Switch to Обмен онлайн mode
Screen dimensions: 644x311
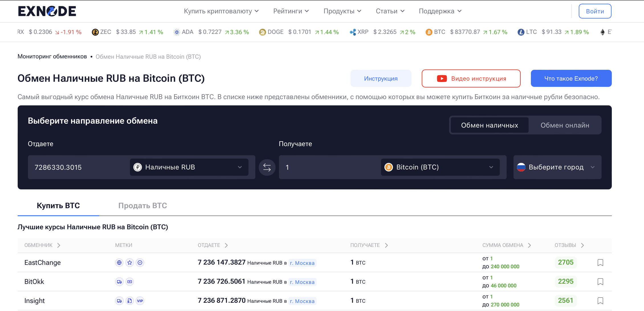pos(564,125)
